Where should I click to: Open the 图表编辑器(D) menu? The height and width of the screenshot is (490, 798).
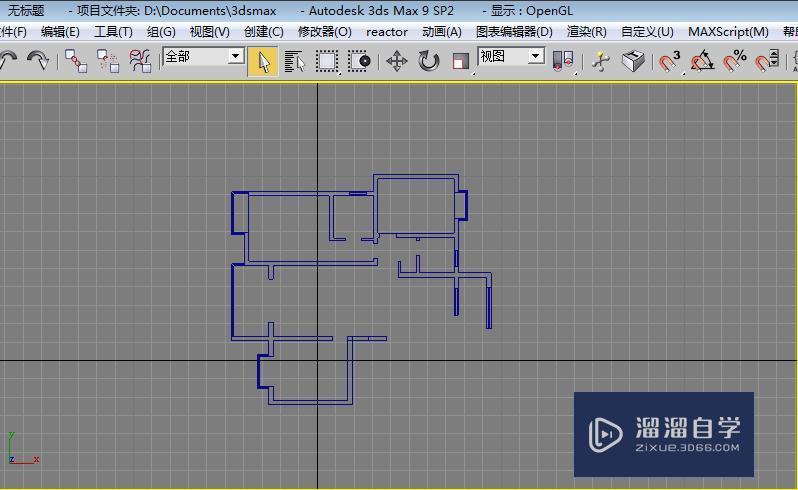[514, 32]
